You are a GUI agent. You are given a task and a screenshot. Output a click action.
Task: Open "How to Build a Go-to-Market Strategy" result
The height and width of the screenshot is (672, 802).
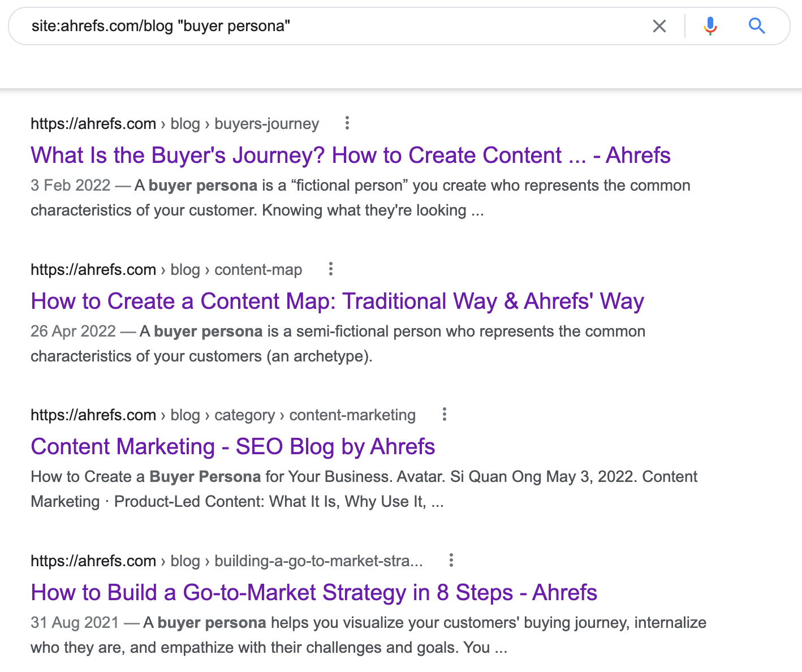tap(313, 592)
